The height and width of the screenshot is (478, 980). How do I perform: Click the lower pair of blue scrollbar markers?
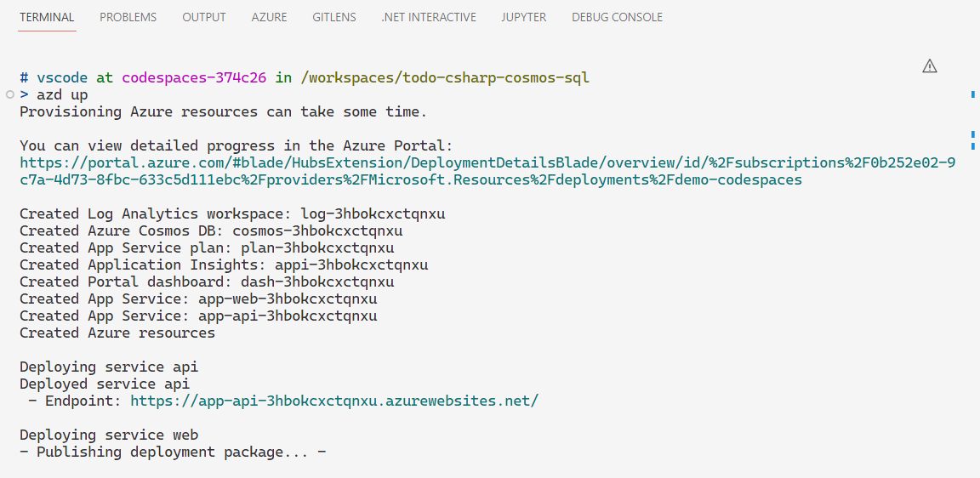tap(973, 140)
